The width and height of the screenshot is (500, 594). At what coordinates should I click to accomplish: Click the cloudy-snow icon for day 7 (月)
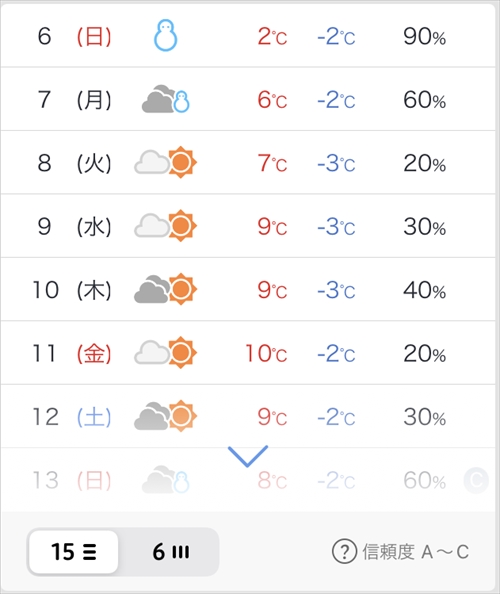(166, 99)
